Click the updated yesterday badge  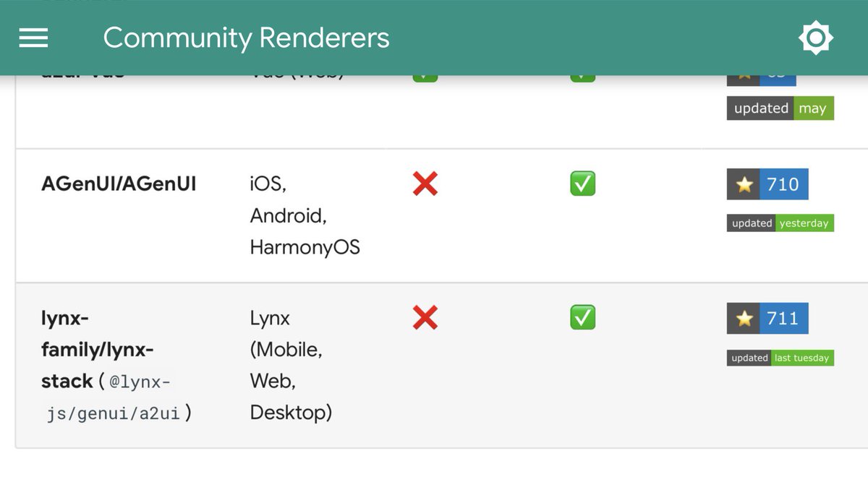(x=780, y=223)
